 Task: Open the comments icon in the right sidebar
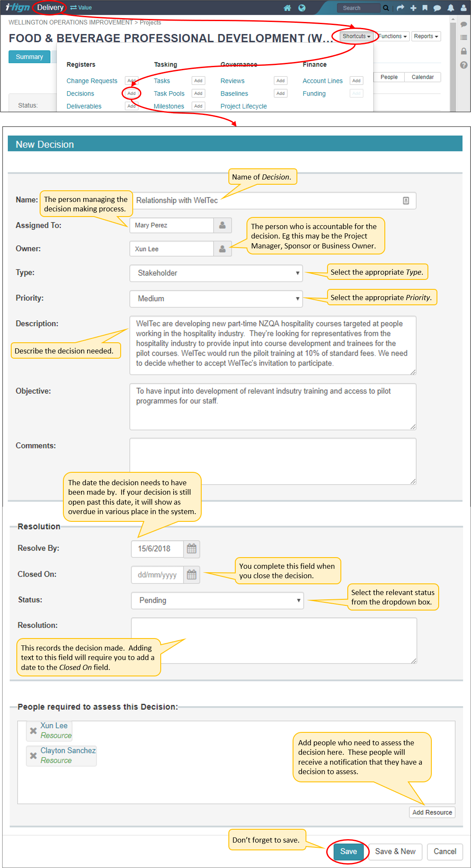(x=464, y=25)
